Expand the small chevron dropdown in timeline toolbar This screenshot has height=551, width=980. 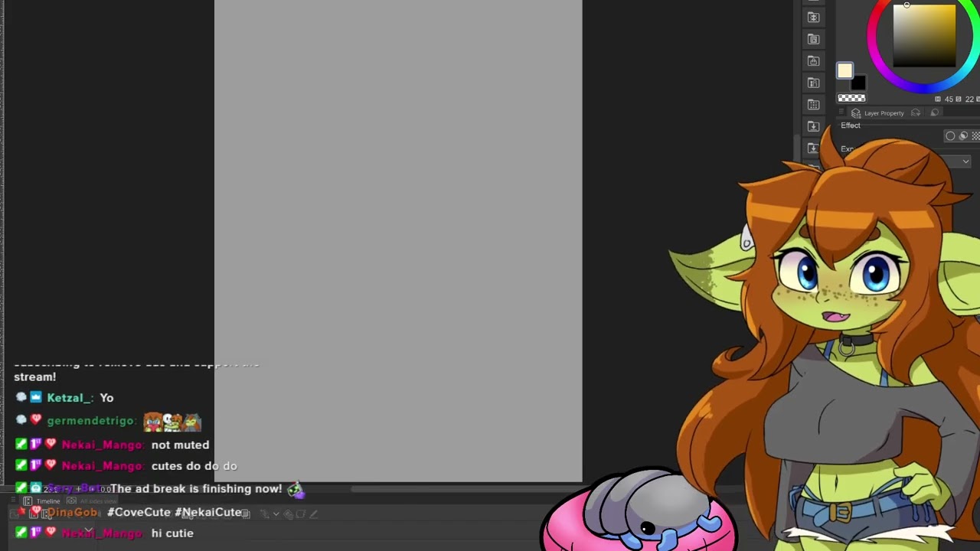276,514
